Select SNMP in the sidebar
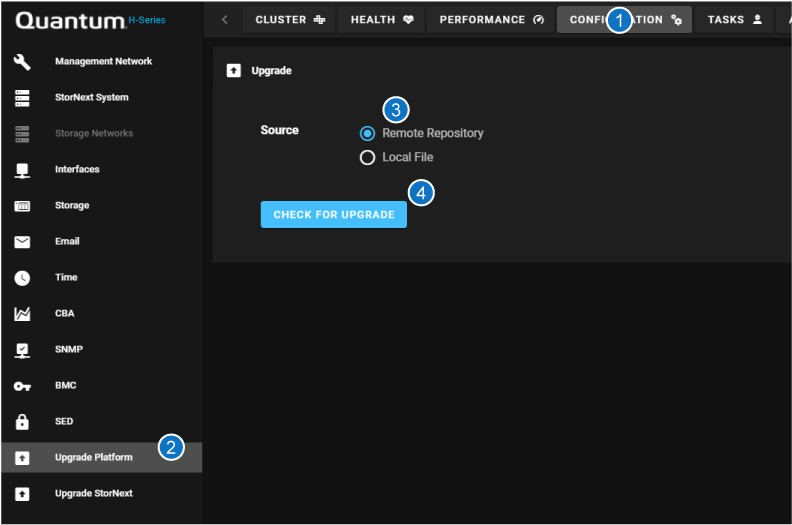792x525 pixels. (x=69, y=350)
